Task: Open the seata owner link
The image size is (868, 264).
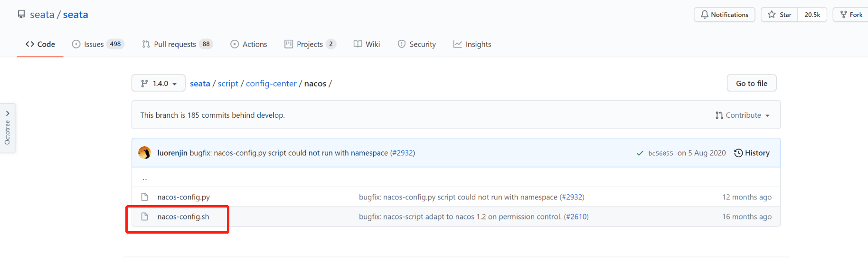Action: click(42, 15)
